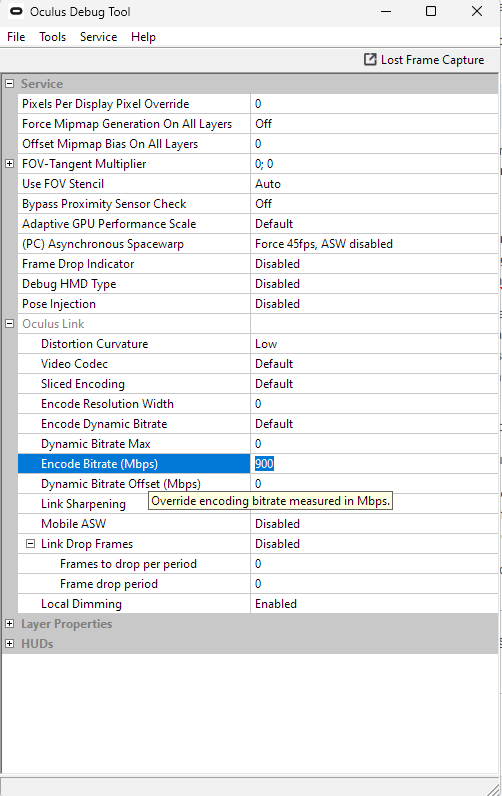This screenshot has height=796, width=502.
Task: Open the Help menu
Action: tap(143, 37)
